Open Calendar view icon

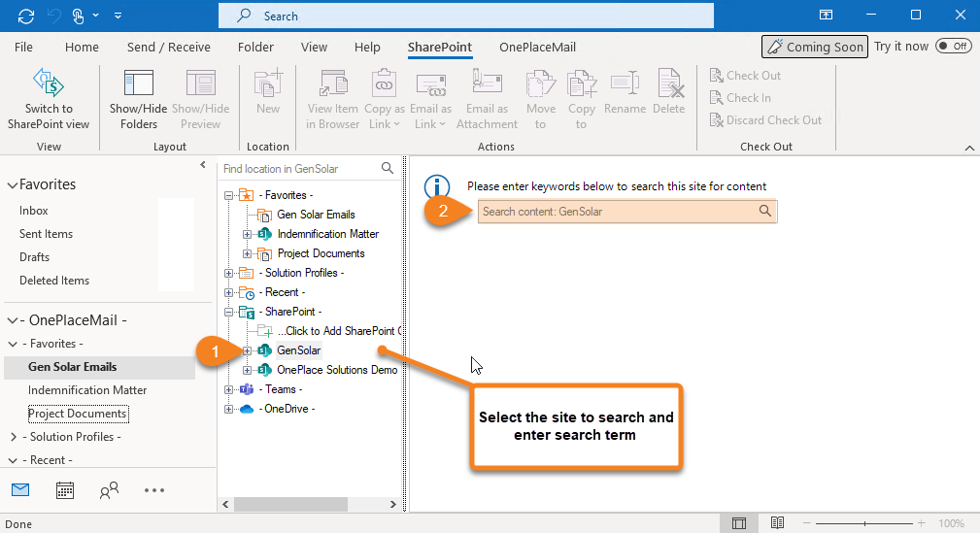[x=65, y=490]
